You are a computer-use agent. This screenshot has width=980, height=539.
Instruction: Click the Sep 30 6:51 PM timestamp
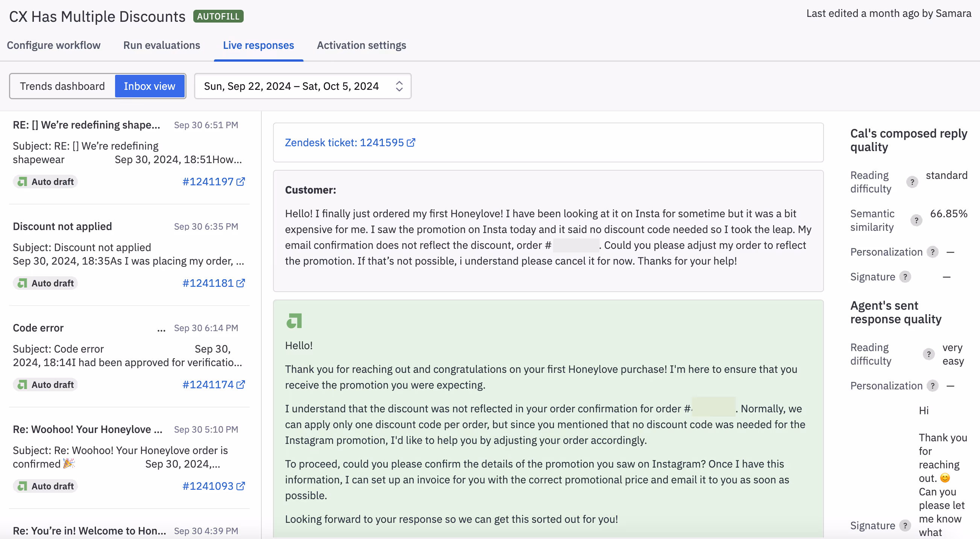pos(206,125)
